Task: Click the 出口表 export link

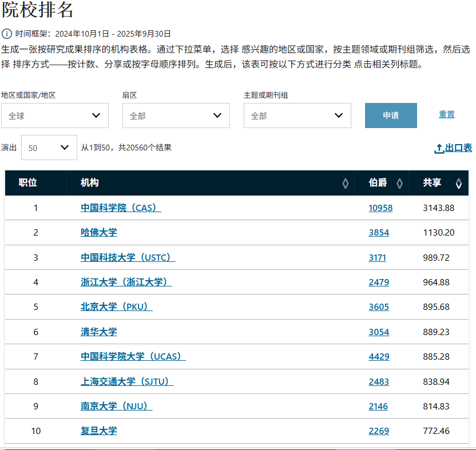Action: [x=453, y=148]
